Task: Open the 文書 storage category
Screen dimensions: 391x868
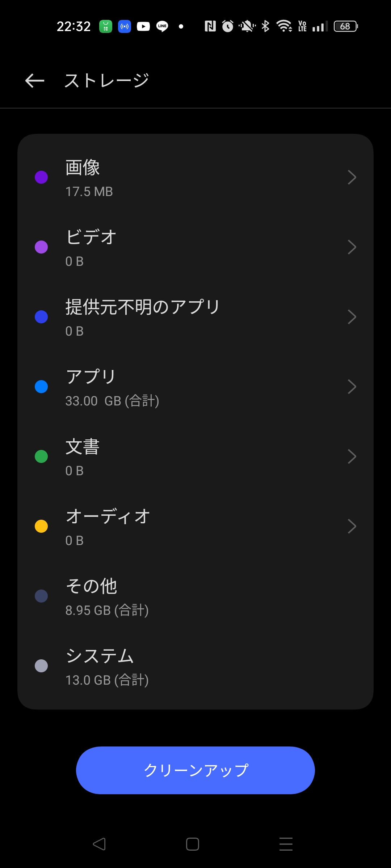Action: (195, 456)
